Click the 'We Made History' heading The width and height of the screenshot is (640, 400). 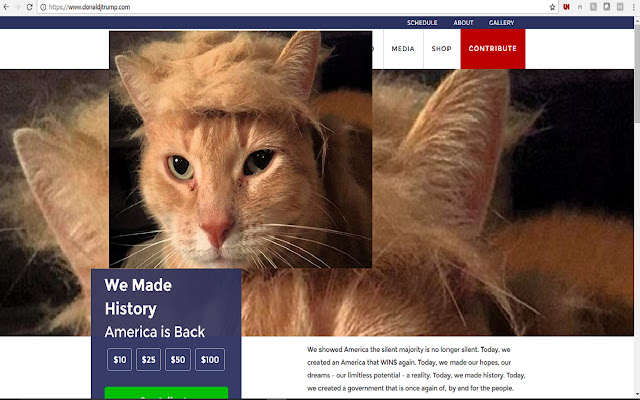(x=138, y=297)
